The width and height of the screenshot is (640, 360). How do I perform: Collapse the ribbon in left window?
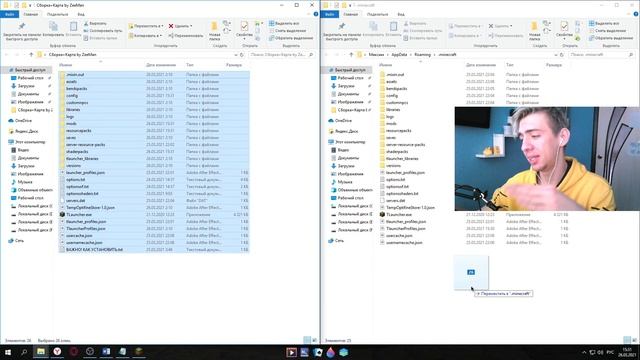[x=310, y=14]
